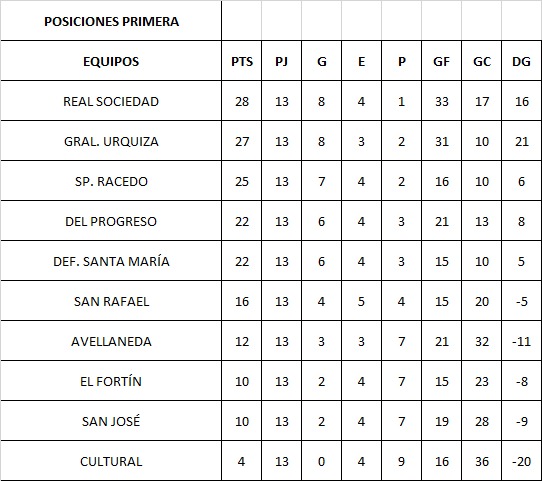Click Gral. Urquiza's goal difference 21
Screen dimensions: 542x481
pos(521,141)
